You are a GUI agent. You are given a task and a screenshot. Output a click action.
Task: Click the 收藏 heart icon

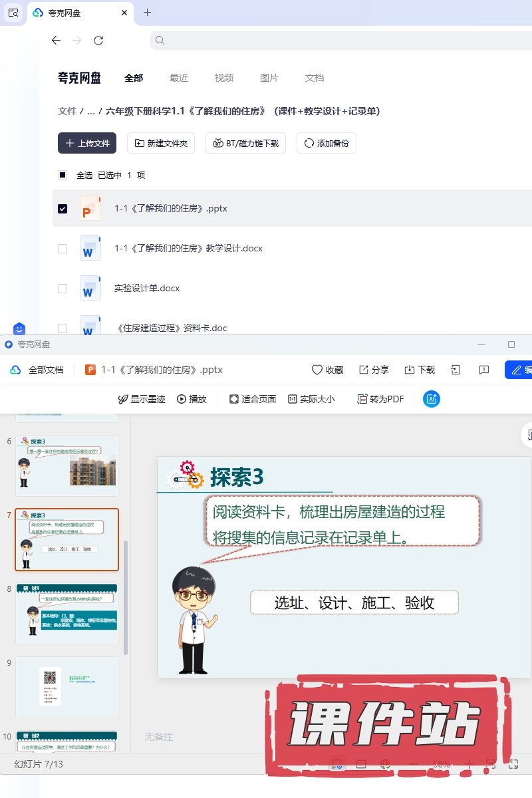317,370
